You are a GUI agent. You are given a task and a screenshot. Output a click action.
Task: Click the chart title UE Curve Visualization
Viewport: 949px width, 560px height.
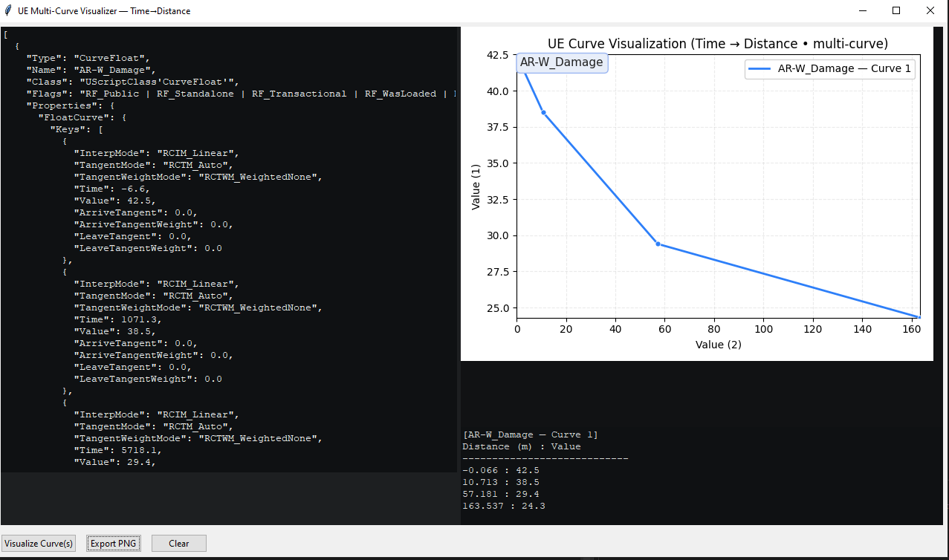click(x=717, y=44)
